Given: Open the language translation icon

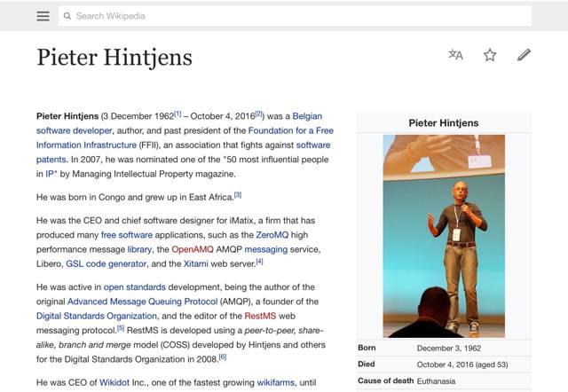Looking at the screenshot, I should coord(455,55).
